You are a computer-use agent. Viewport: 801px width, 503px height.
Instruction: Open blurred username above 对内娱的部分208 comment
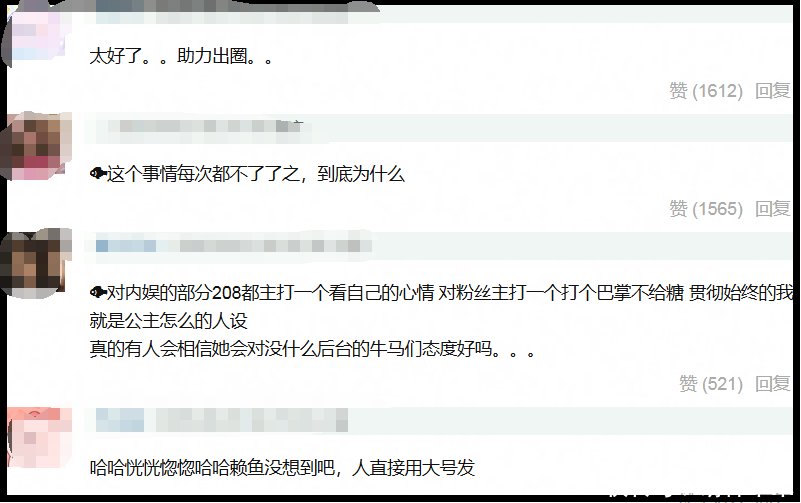pos(233,246)
